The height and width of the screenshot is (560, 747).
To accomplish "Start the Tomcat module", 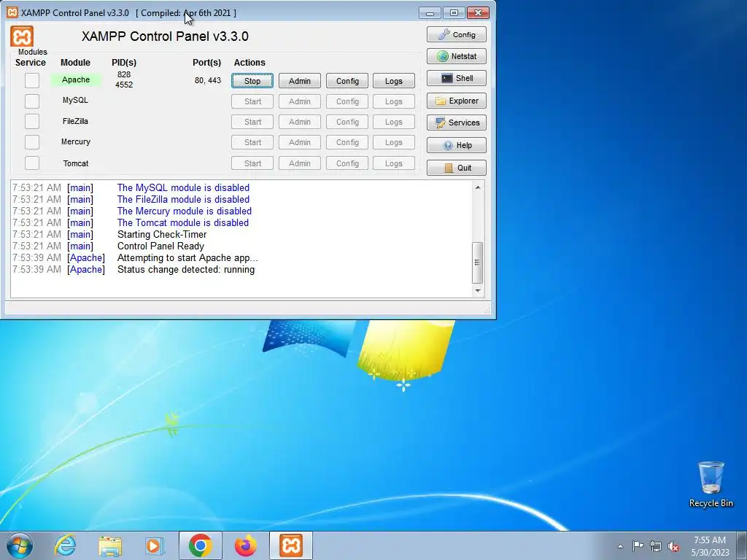I will click(252, 163).
